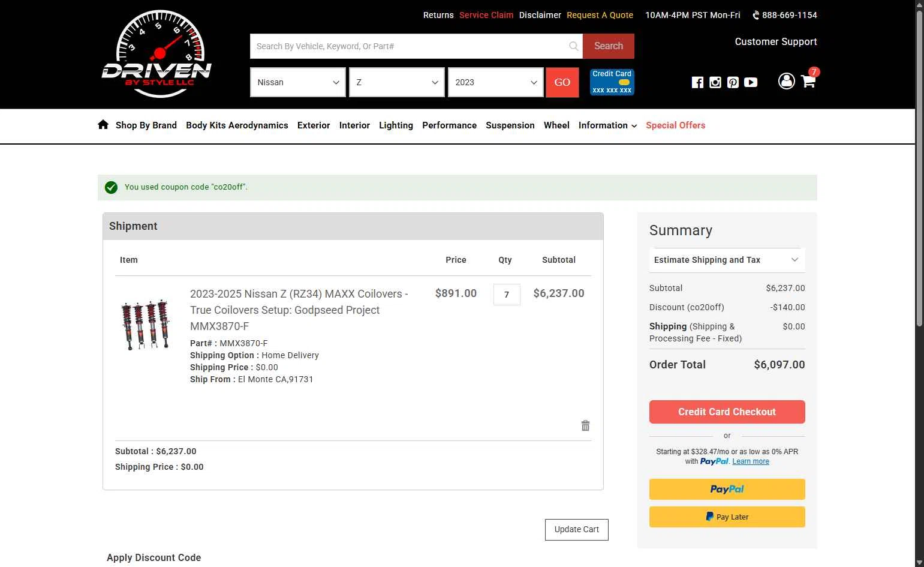Open the Pinterest icon link

click(x=733, y=82)
